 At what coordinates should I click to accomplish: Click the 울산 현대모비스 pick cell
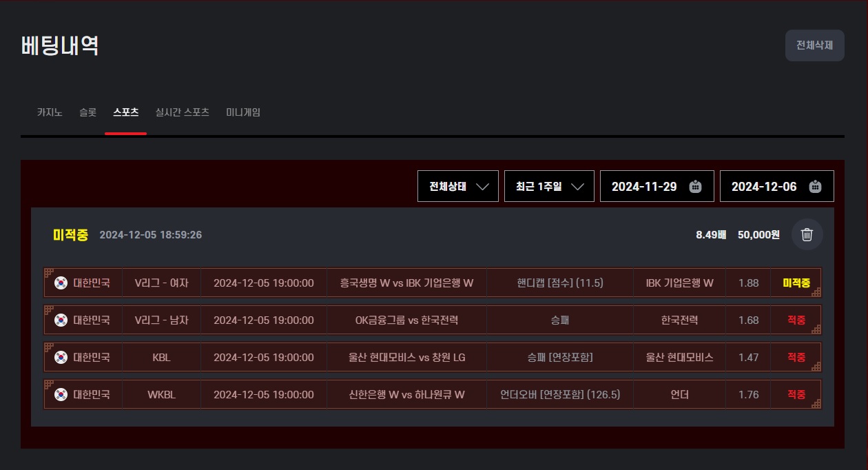click(680, 357)
